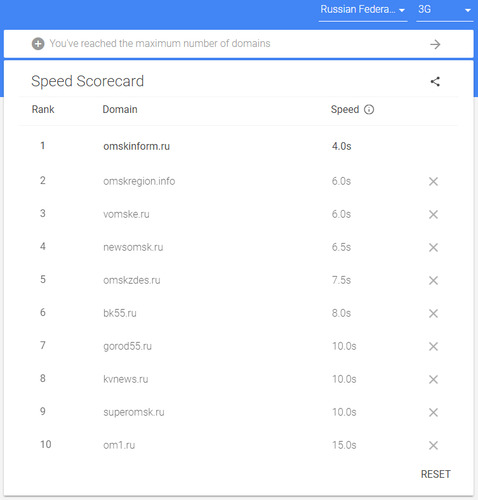This screenshot has height=500, width=478.
Task: Remove omskregion.info from the scorecard
Action: pos(433,181)
